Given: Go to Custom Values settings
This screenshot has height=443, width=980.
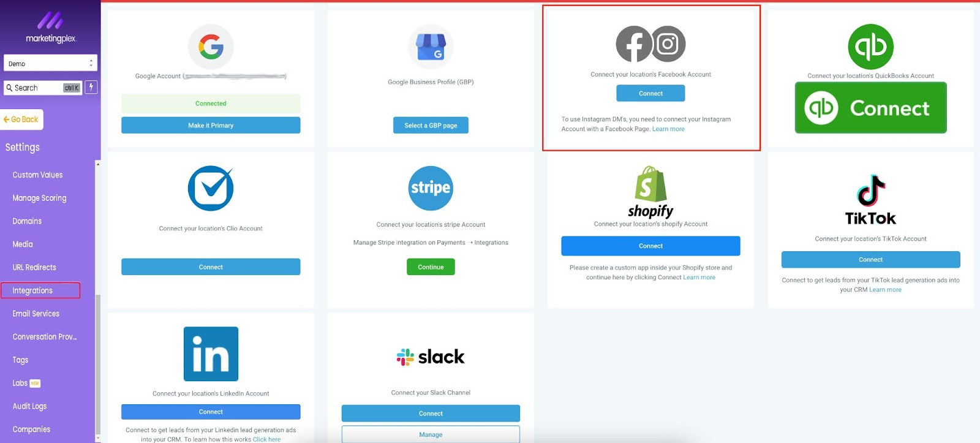Looking at the screenshot, I should click(37, 175).
